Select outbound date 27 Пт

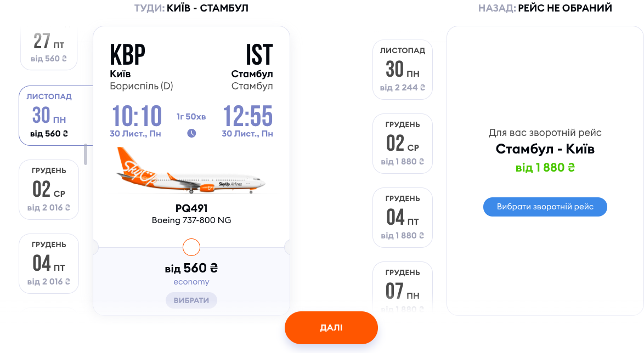[x=49, y=48]
